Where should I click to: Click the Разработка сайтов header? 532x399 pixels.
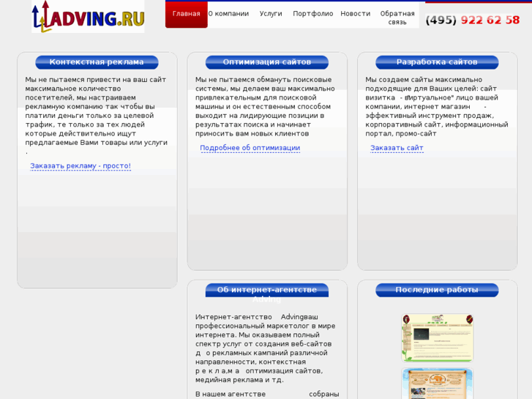(x=437, y=62)
